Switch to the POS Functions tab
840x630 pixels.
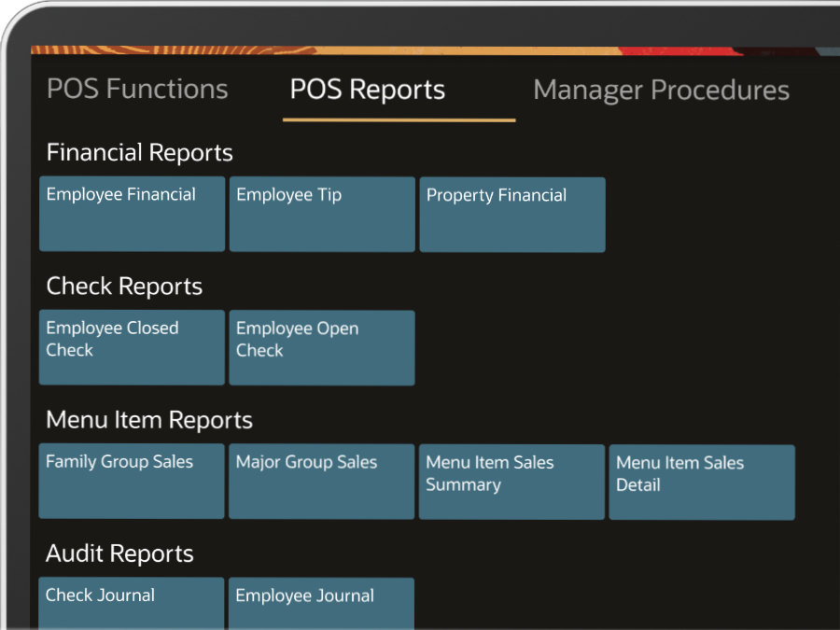[137, 89]
